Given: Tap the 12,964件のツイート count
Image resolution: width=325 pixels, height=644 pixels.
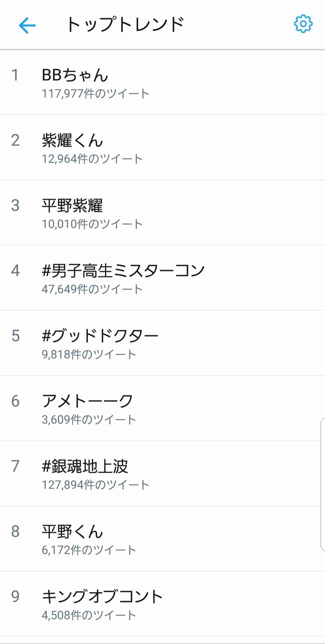Looking at the screenshot, I should click(x=92, y=159).
